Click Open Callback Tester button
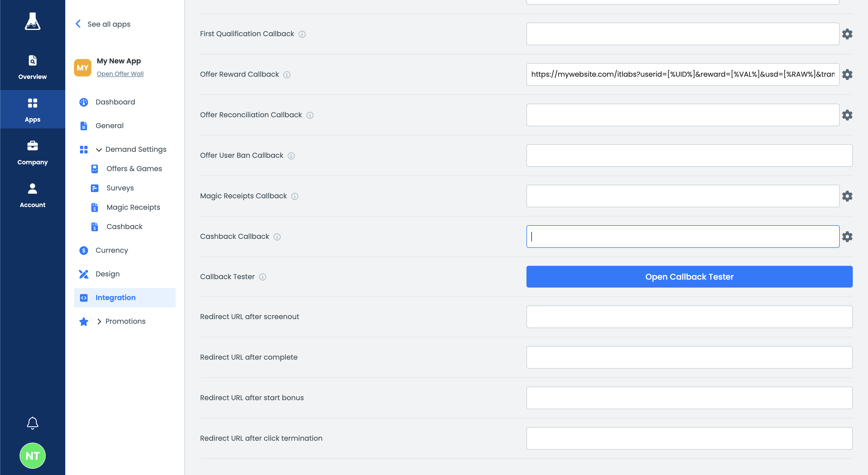The image size is (868, 475). point(689,276)
